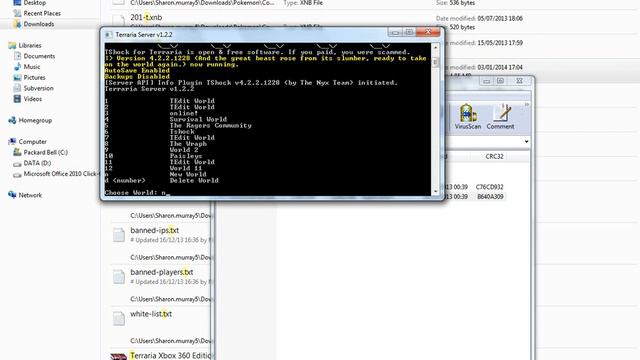
Task: Click 'World 11' entry in console
Action: [186, 168]
